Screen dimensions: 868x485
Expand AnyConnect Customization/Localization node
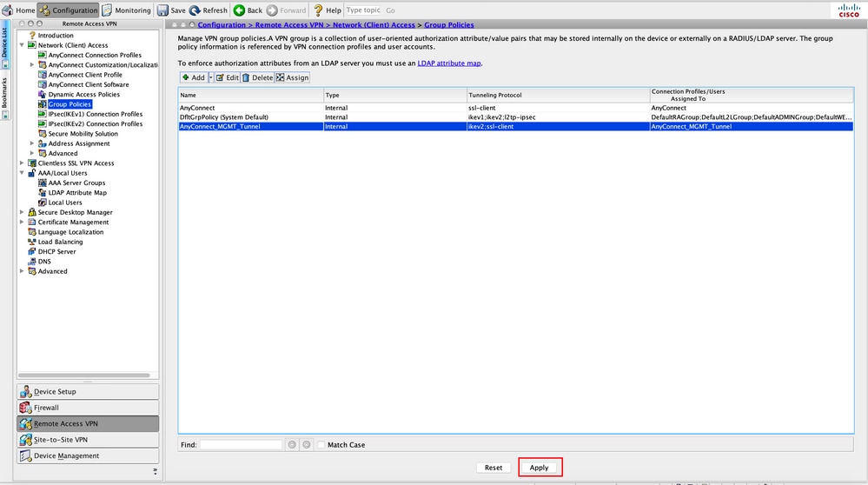[32, 65]
